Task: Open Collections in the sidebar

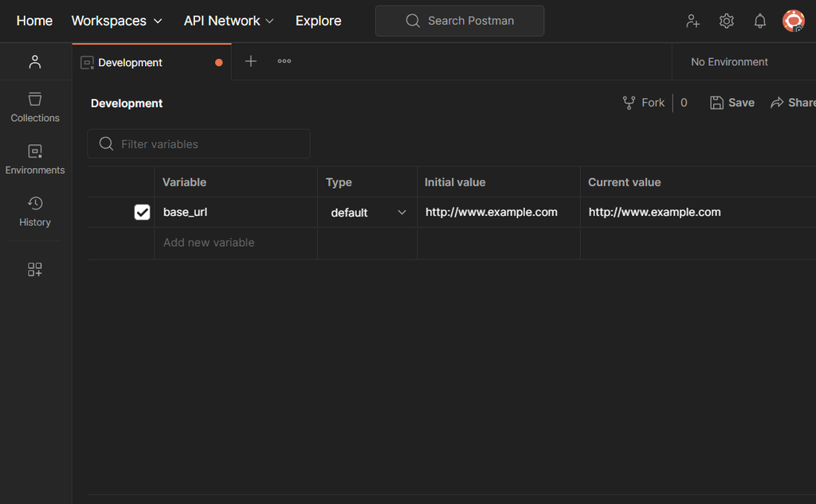Action: coord(35,107)
